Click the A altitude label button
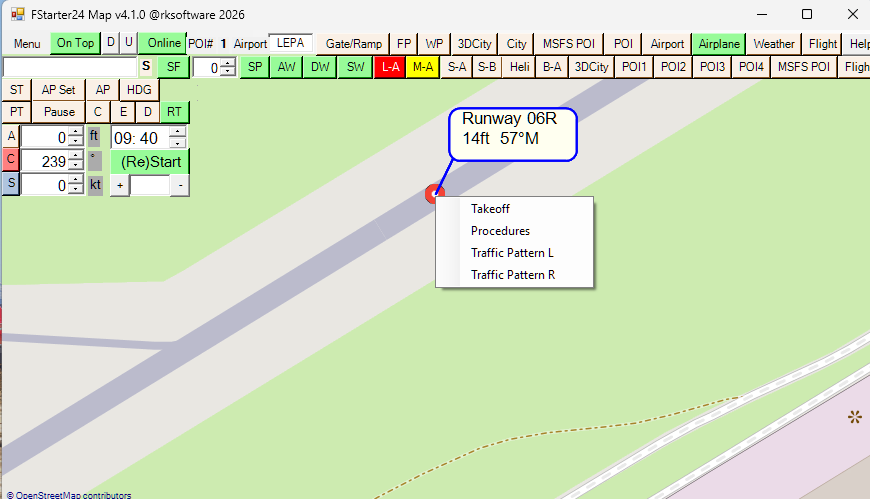Viewport: 870px width, 499px height. tap(11, 136)
